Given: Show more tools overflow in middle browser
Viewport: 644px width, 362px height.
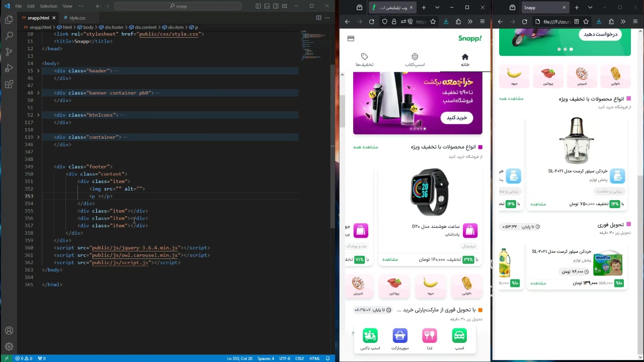Looking at the screenshot, I should [x=470, y=22].
